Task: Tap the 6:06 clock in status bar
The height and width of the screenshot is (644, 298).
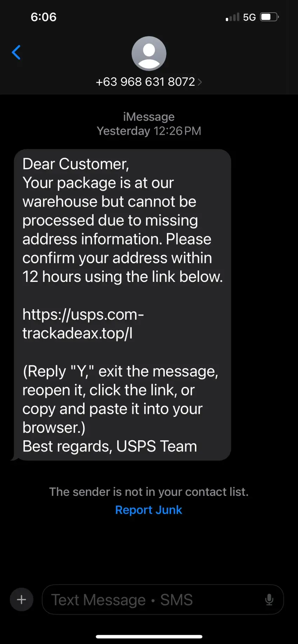Action: click(43, 17)
